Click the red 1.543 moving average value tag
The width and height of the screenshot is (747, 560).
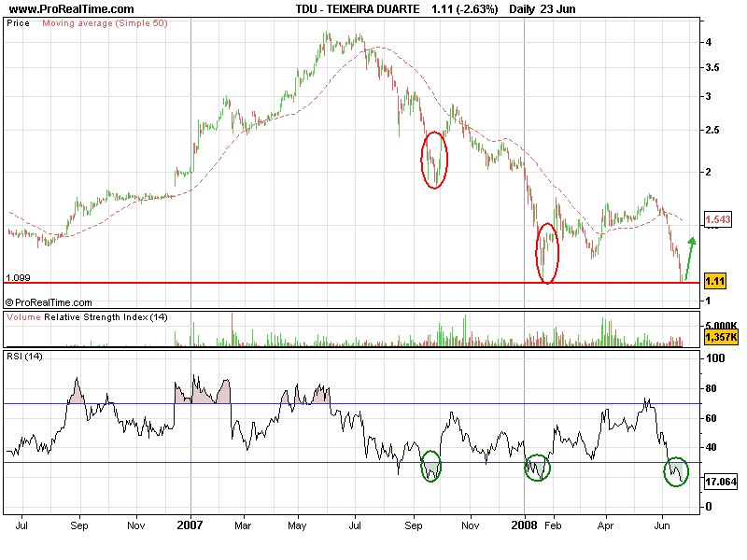click(x=718, y=219)
